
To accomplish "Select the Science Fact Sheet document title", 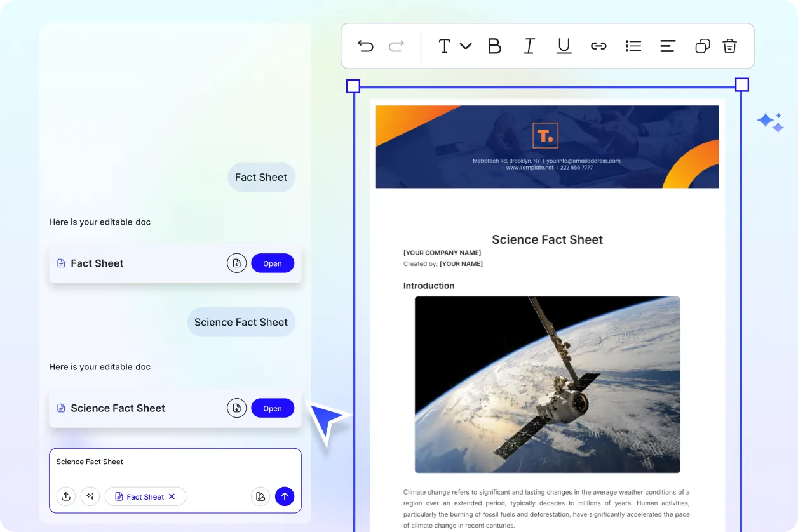I will pyautogui.click(x=548, y=239).
